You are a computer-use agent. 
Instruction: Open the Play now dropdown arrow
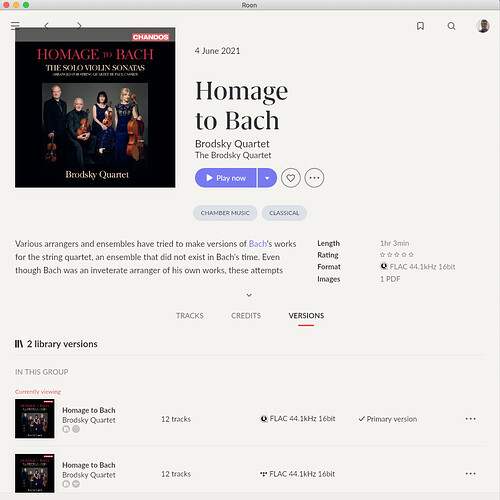pos(267,178)
